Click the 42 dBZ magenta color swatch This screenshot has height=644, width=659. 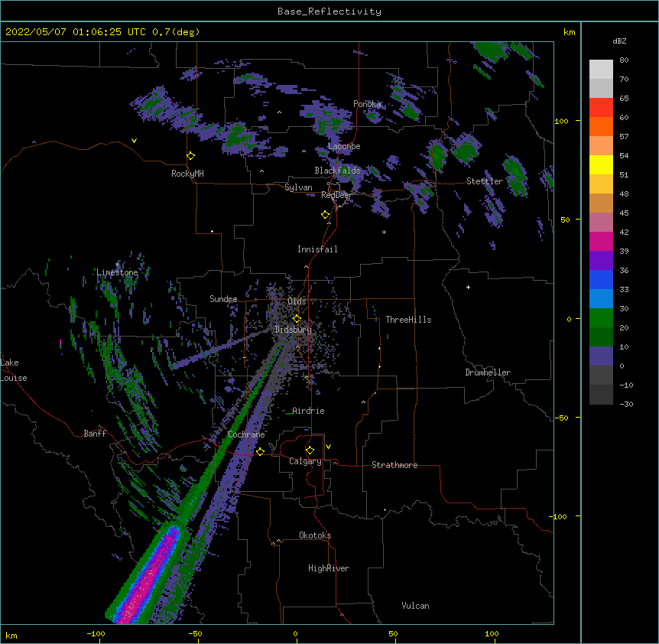pyautogui.click(x=601, y=241)
